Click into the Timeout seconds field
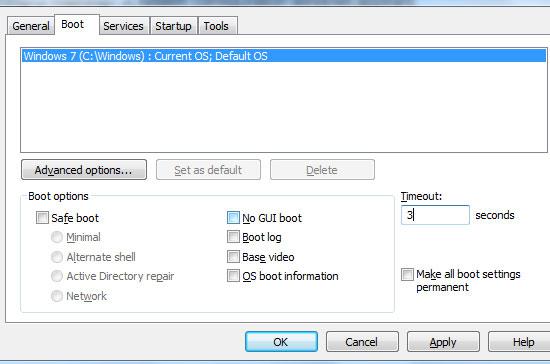 pos(435,215)
